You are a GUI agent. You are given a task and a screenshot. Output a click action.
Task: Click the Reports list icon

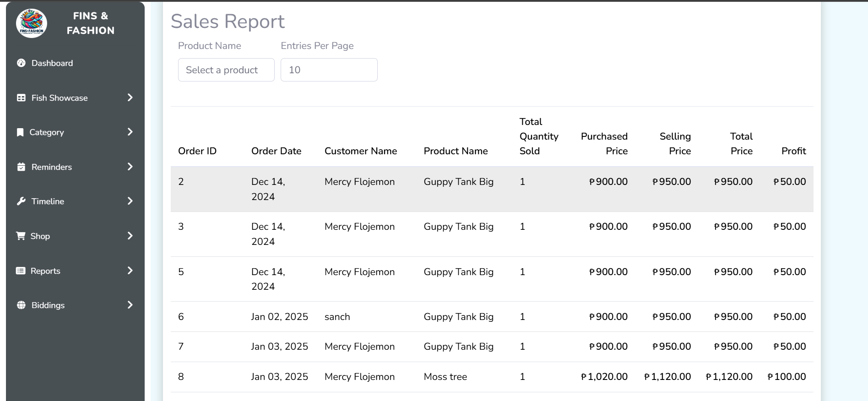tap(21, 271)
